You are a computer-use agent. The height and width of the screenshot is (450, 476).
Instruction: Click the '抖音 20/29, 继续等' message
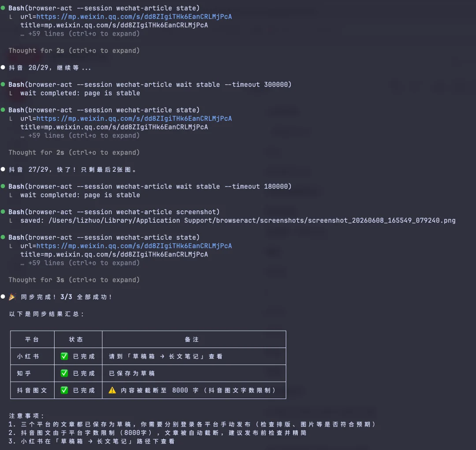coord(50,67)
